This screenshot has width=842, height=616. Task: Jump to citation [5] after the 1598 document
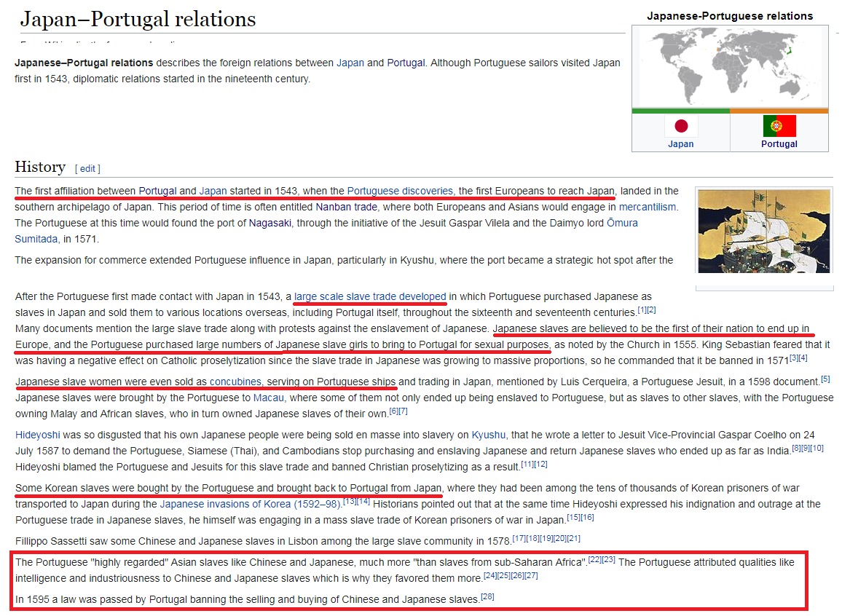tap(825, 379)
